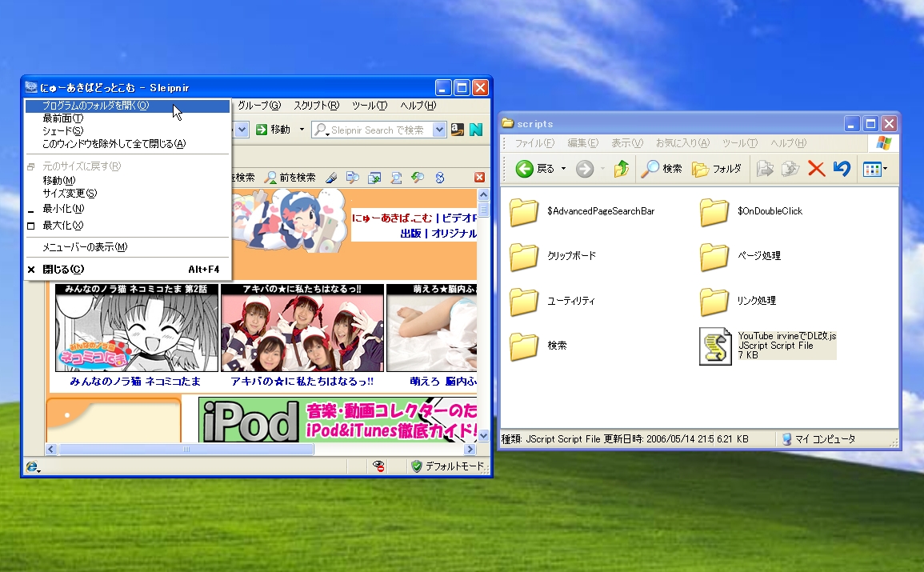Image resolution: width=924 pixels, height=572 pixels.
Task: Expand the Sleipnir address bar dropdown
Action: [242, 130]
